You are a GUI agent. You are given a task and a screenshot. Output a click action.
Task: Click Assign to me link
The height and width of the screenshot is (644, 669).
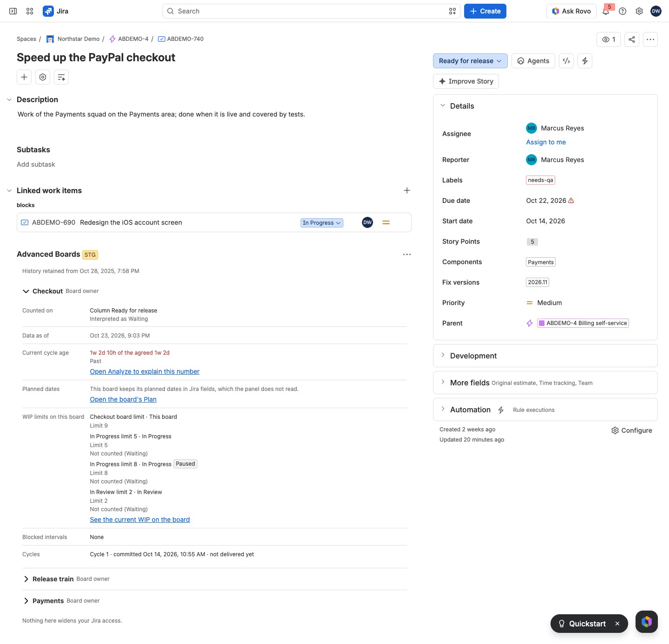(x=546, y=142)
